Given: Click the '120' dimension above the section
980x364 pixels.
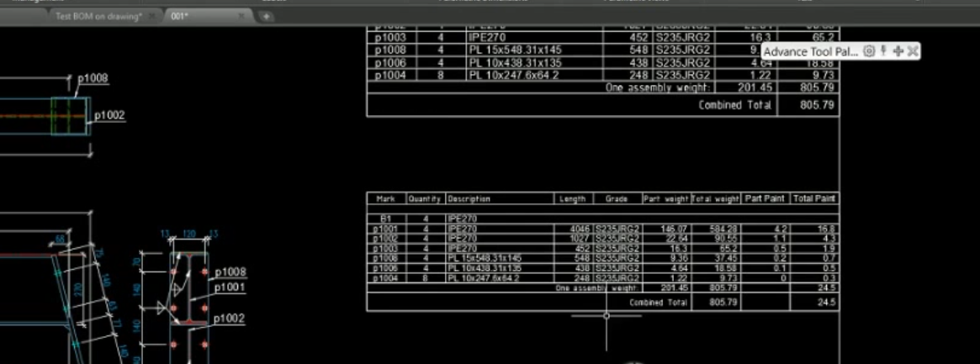Looking at the screenshot, I should click(x=188, y=235).
